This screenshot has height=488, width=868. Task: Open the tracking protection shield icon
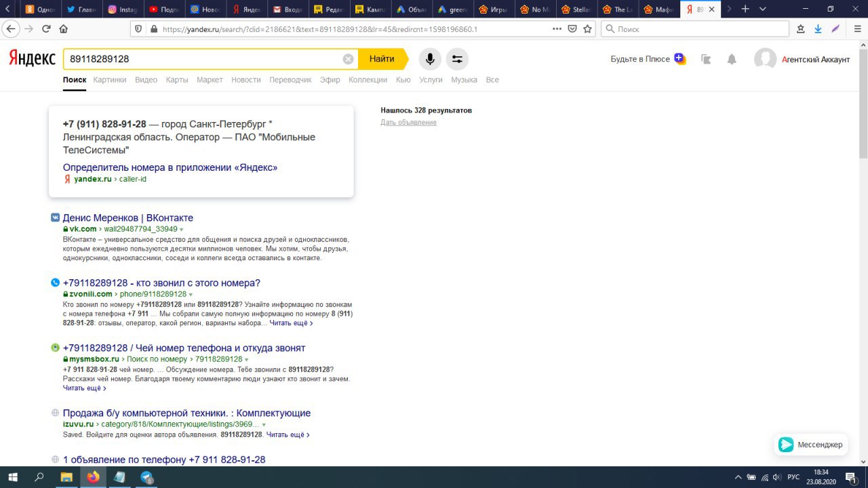pyautogui.click(x=139, y=29)
